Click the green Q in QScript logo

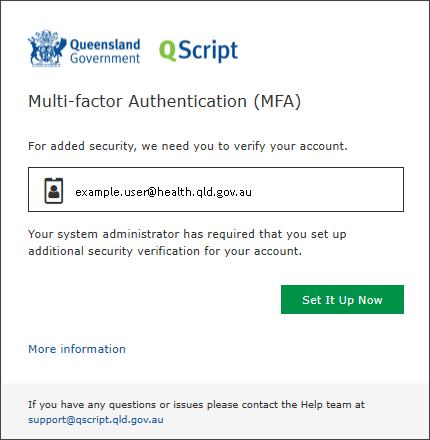(x=168, y=51)
